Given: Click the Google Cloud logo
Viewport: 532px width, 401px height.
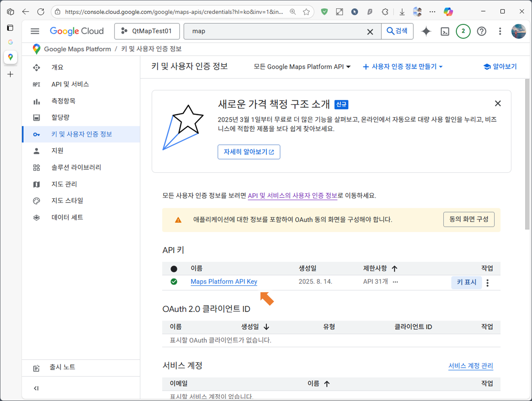Looking at the screenshot, I should click(77, 31).
